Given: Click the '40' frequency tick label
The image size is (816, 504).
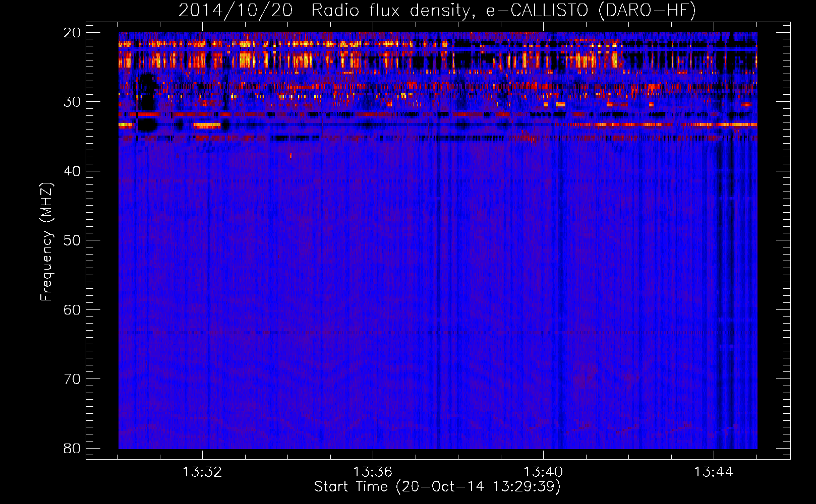Looking at the screenshot, I should 72,171.
